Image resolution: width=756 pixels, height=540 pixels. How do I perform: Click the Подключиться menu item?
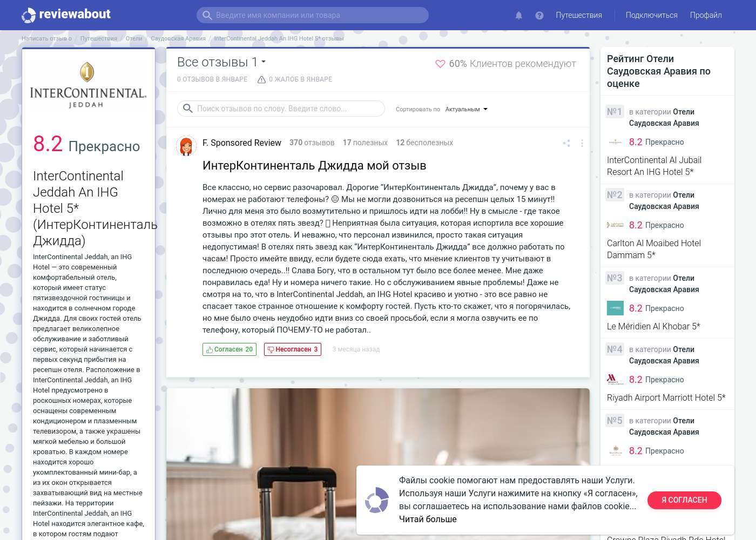[x=651, y=15]
